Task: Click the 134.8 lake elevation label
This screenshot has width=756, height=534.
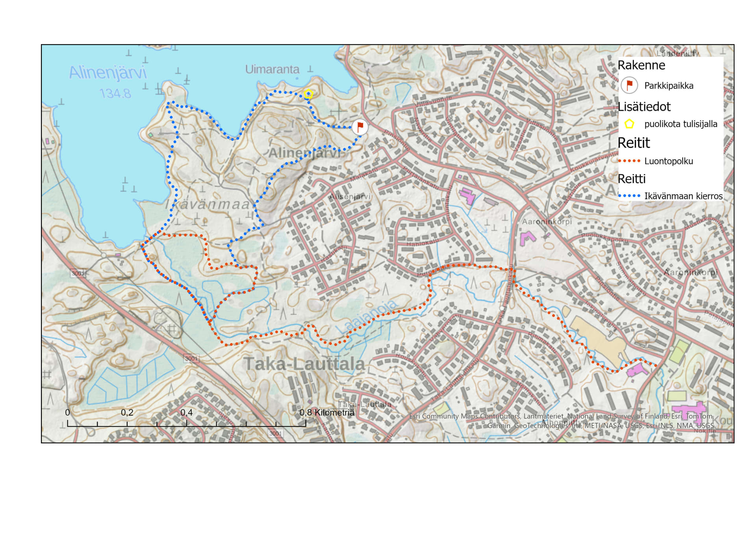Action: tap(115, 94)
